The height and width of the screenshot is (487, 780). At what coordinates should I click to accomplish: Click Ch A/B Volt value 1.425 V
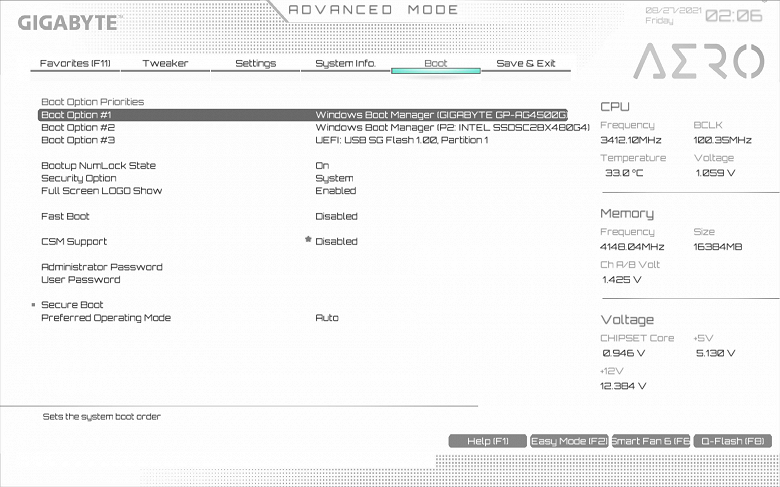click(x=621, y=280)
